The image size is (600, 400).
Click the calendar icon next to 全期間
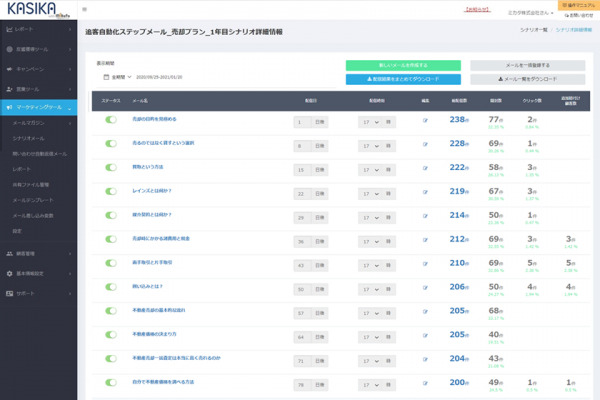click(105, 76)
